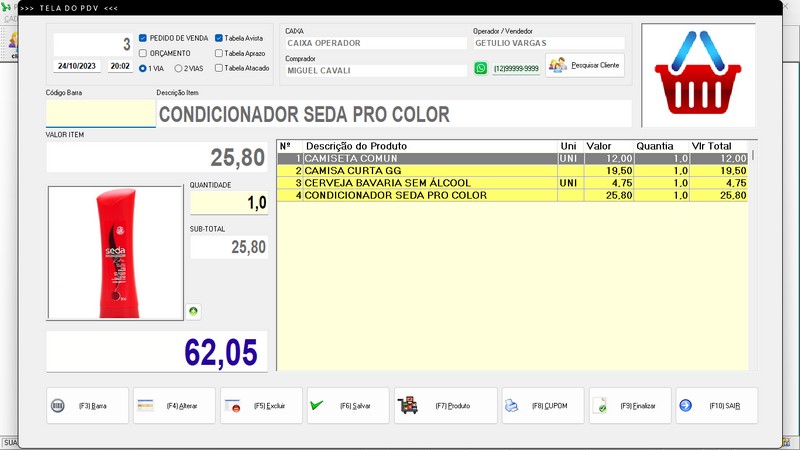The image size is (800, 450).
Task: Click the green checkmark icon on F6 Salvar
Action: 317,405
